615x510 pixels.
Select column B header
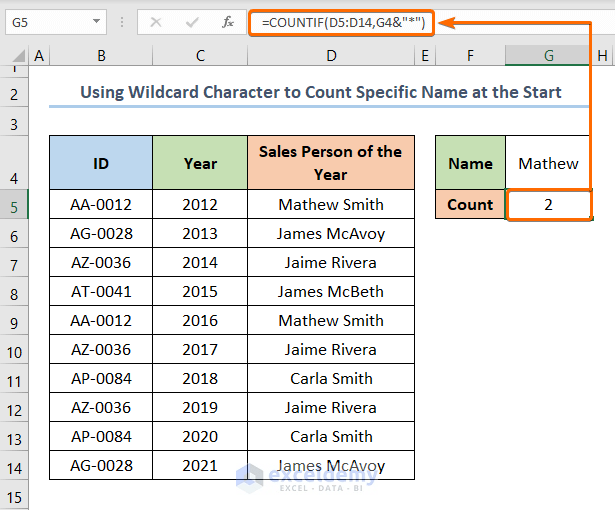point(101,56)
